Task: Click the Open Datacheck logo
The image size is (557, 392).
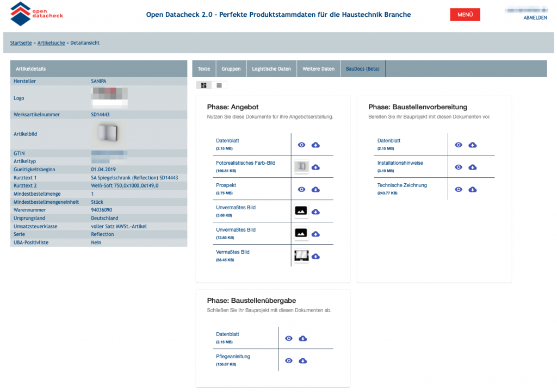Action: [x=36, y=14]
